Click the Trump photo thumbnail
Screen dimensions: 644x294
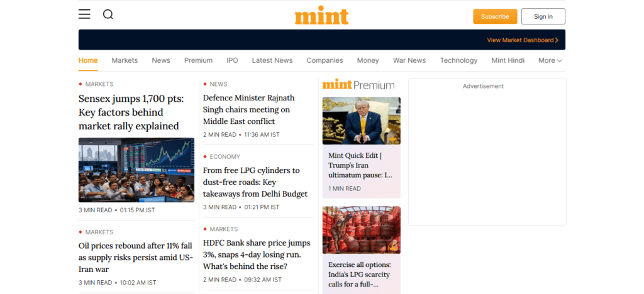(362, 121)
